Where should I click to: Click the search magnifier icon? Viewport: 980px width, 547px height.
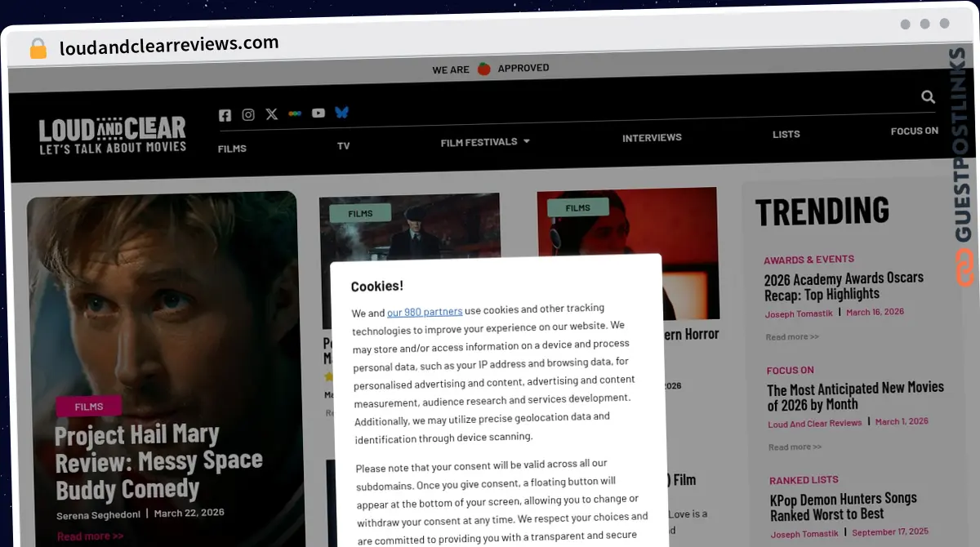928,97
